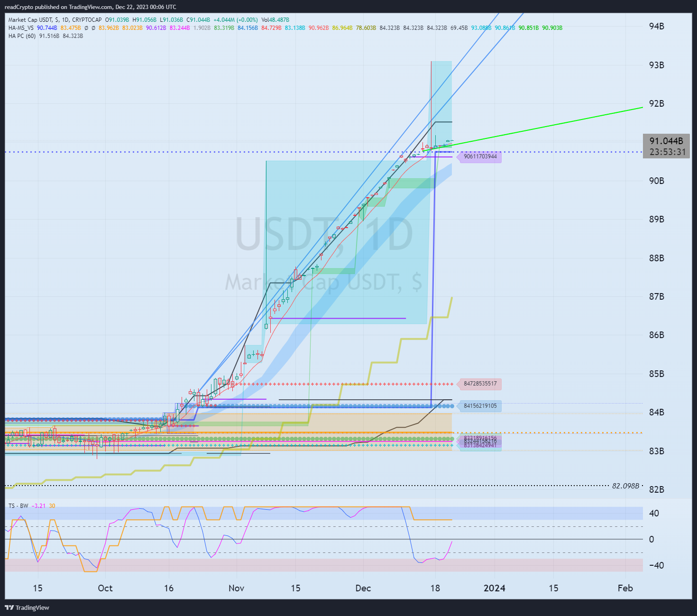Click the 94B price axis label
This screenshot has height=616, width=697.
click(657, 26)
